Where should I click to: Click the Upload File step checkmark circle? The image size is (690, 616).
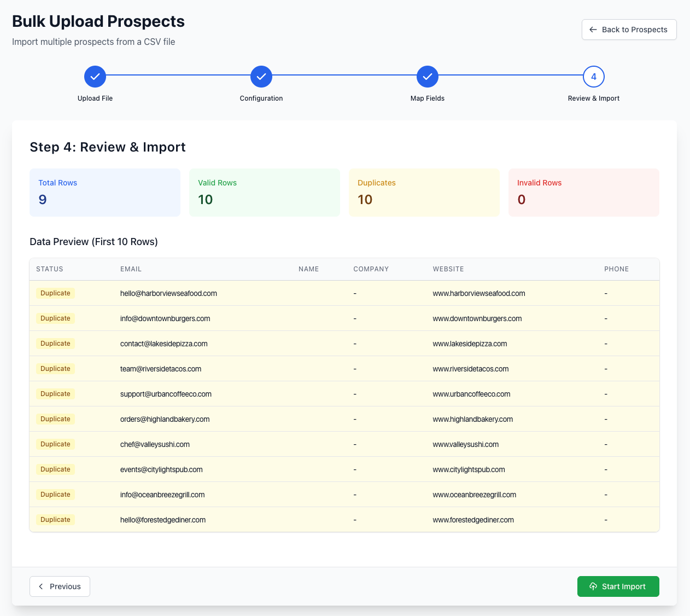point(95,77)
